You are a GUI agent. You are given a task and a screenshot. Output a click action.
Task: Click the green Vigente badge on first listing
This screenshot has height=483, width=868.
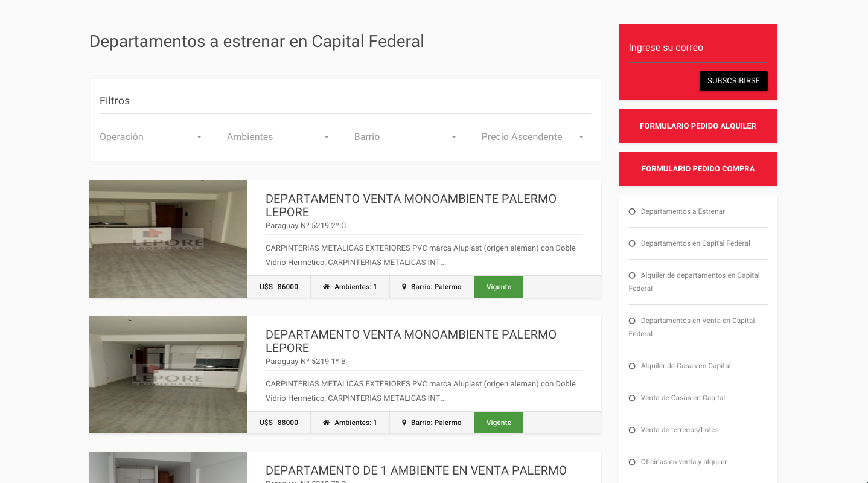click(x=499, y=287)
